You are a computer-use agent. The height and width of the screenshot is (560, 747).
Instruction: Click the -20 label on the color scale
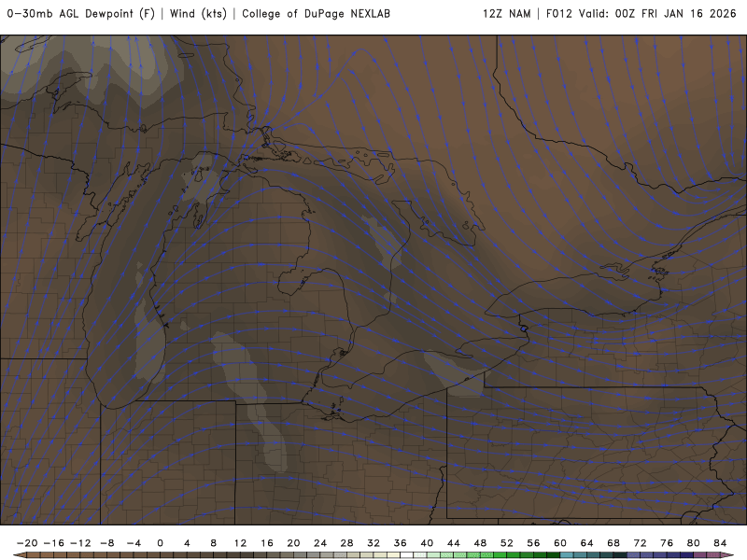point(27,543)
